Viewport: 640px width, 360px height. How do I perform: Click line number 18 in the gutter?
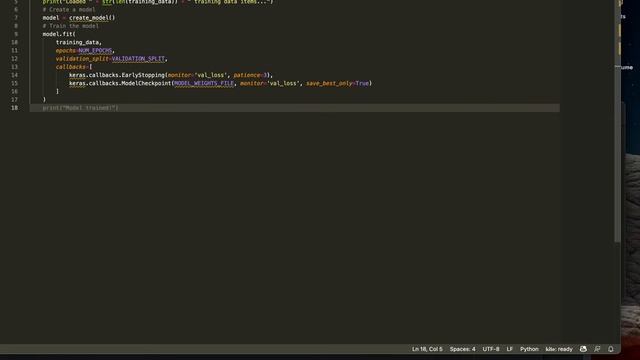[x=15, y=108]
